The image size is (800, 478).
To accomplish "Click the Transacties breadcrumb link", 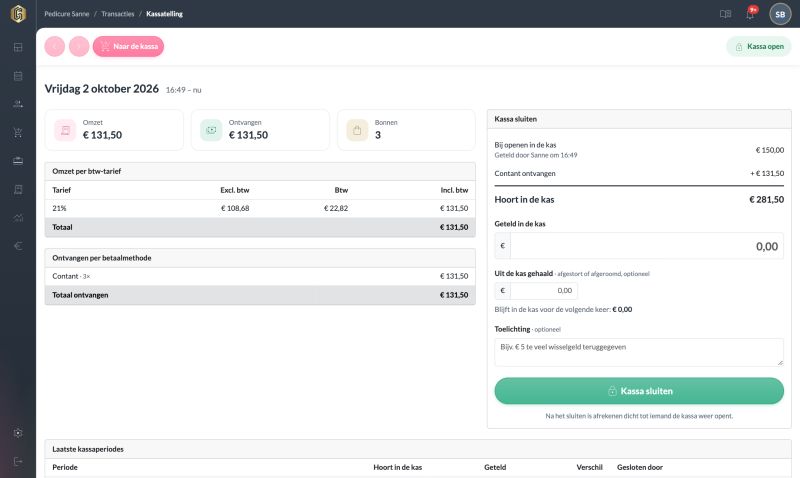I will click(x=117, y=14).
